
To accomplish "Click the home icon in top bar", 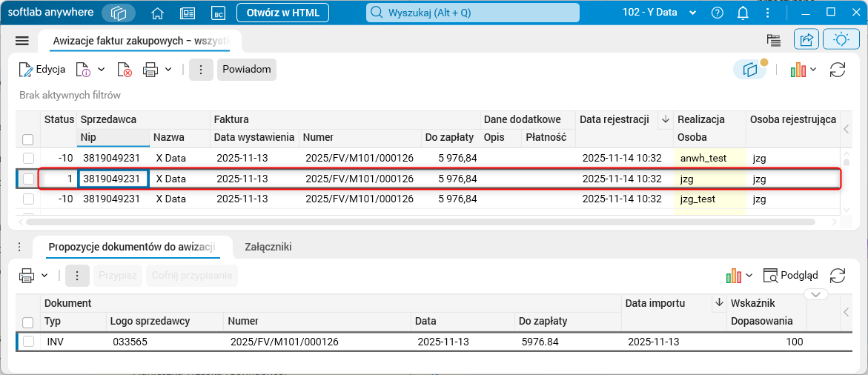I will coord(157,13).
